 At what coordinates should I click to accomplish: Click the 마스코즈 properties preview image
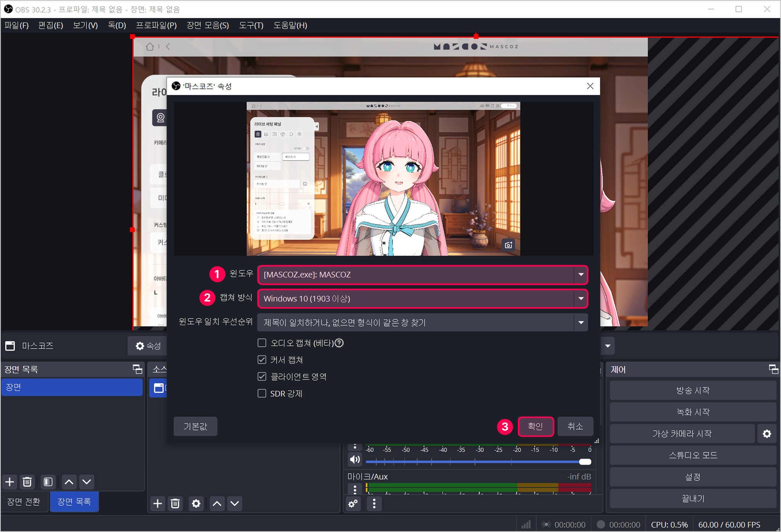383,179
